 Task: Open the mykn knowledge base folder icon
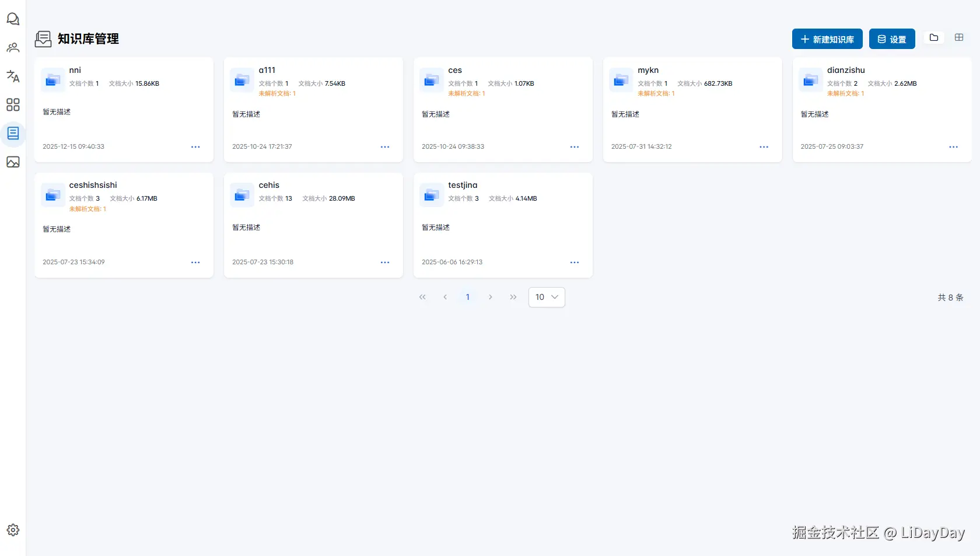[621, 81]
